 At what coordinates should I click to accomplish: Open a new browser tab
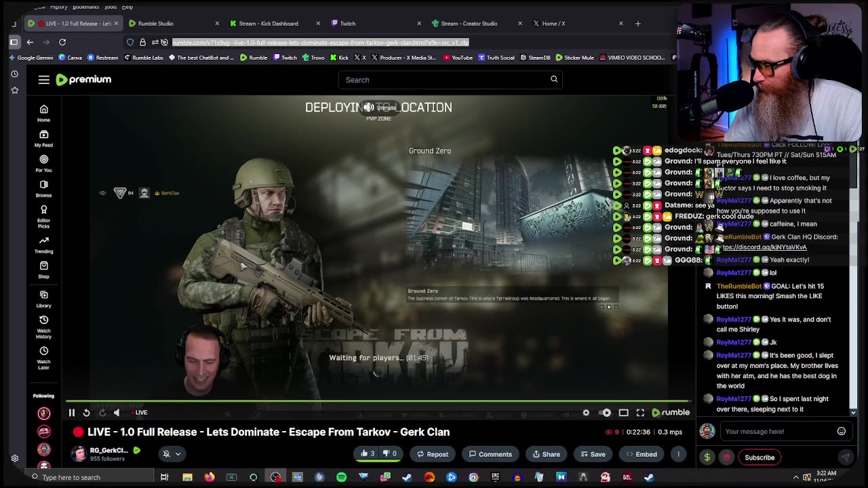637,23
